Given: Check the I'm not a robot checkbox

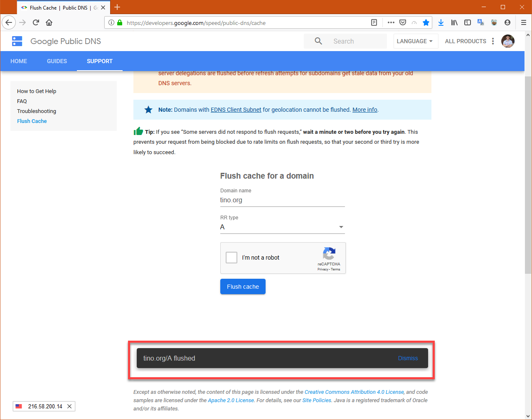Looking at the screenshot, I should point(232,258).
